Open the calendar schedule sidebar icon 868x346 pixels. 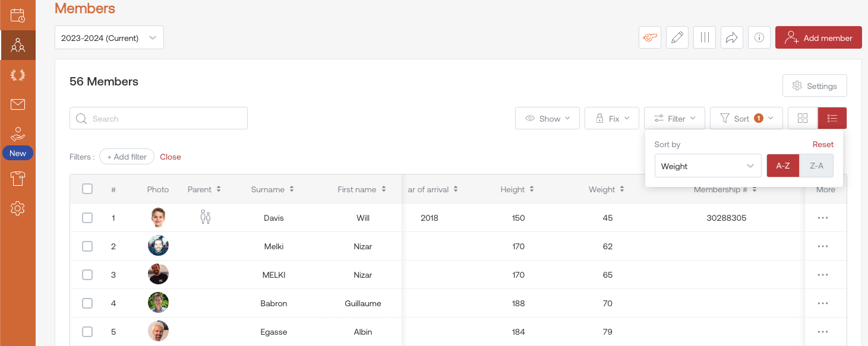point(18,15)
